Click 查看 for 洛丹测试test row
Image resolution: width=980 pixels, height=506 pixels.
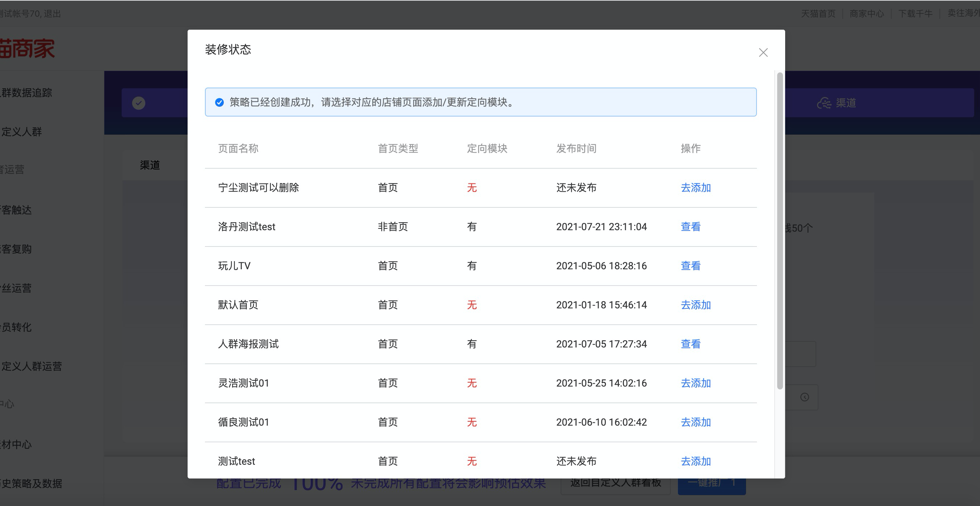691,227
